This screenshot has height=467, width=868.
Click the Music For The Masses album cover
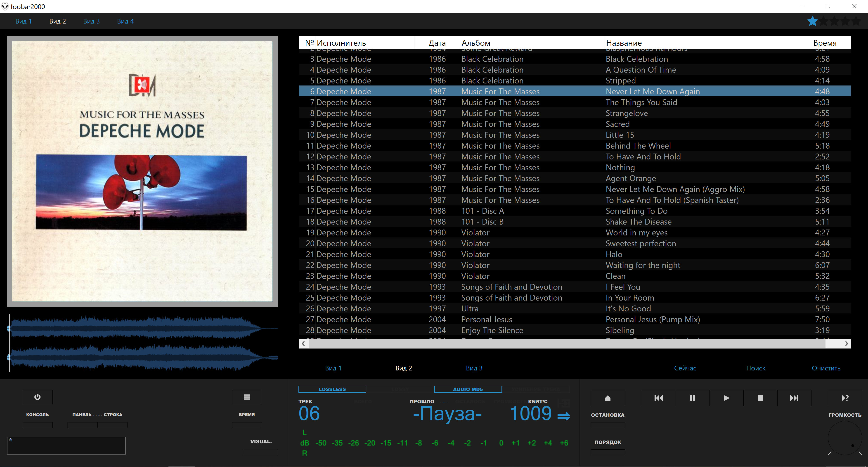click(142, 171)
